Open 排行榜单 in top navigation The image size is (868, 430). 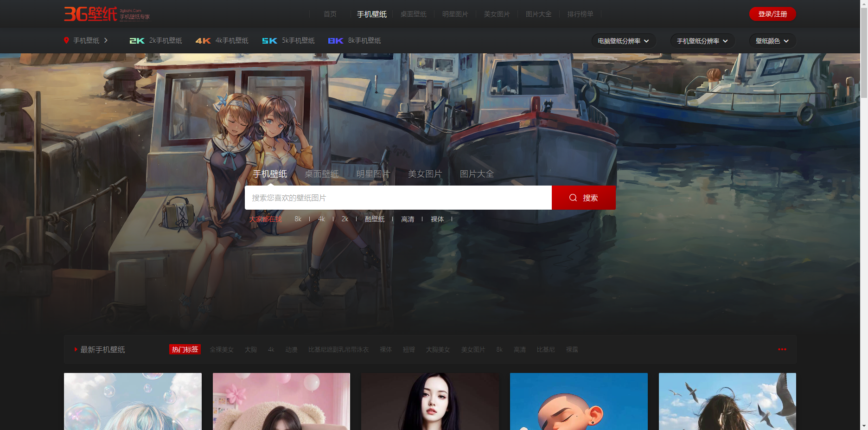[581, 14]
